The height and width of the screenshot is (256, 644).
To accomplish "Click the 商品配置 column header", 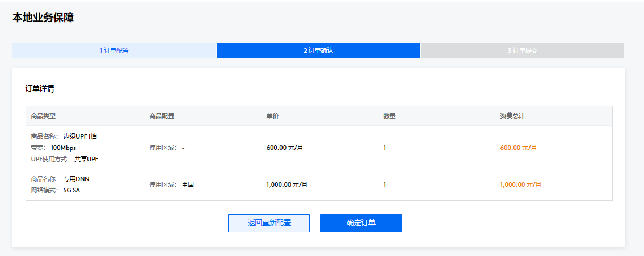I will tap(161, 116).
